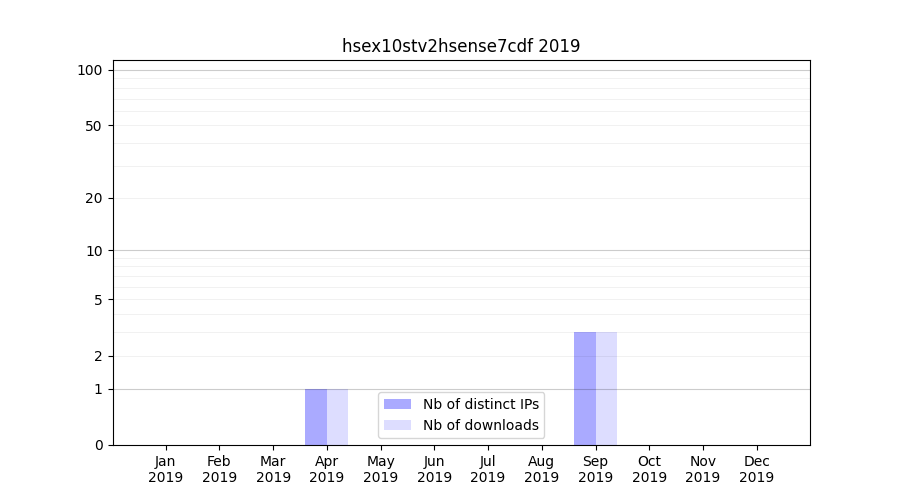Click the chart title hsex10stv2hsense7cdf 2019

coord(461,46)
